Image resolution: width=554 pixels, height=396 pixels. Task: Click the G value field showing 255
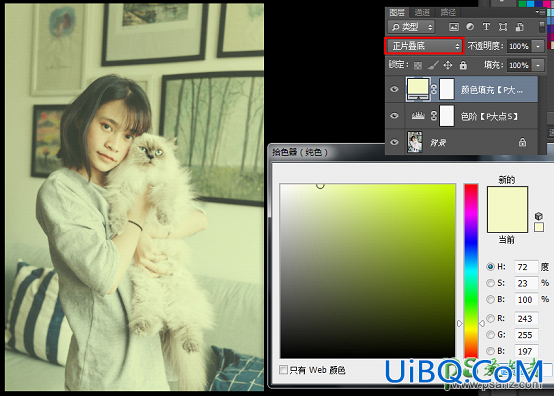coord(526,335)
